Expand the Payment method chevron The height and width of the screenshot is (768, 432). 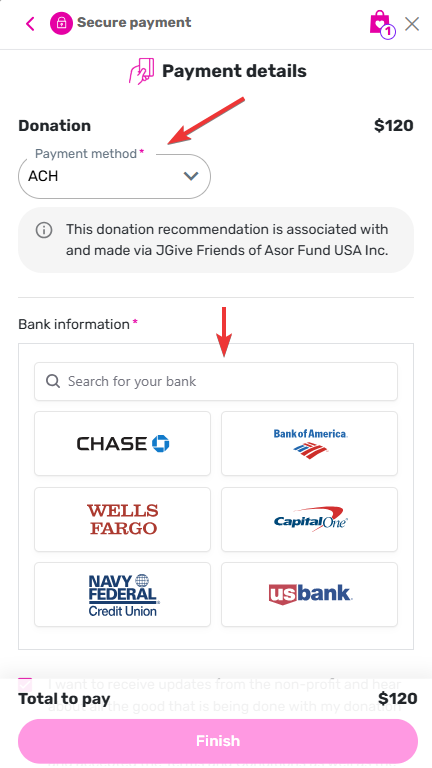[x=191, y=176]
